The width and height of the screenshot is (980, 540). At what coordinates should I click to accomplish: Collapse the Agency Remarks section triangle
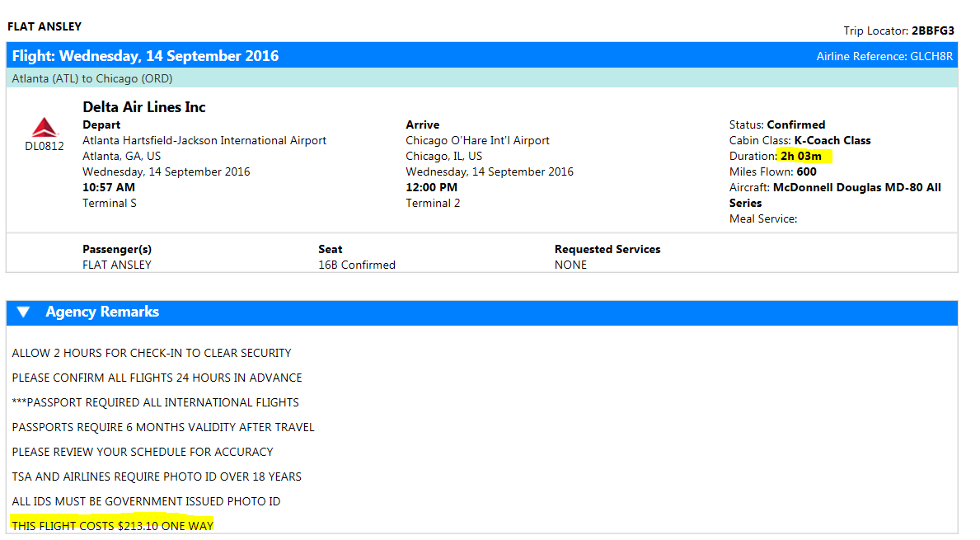pos(23,312)
